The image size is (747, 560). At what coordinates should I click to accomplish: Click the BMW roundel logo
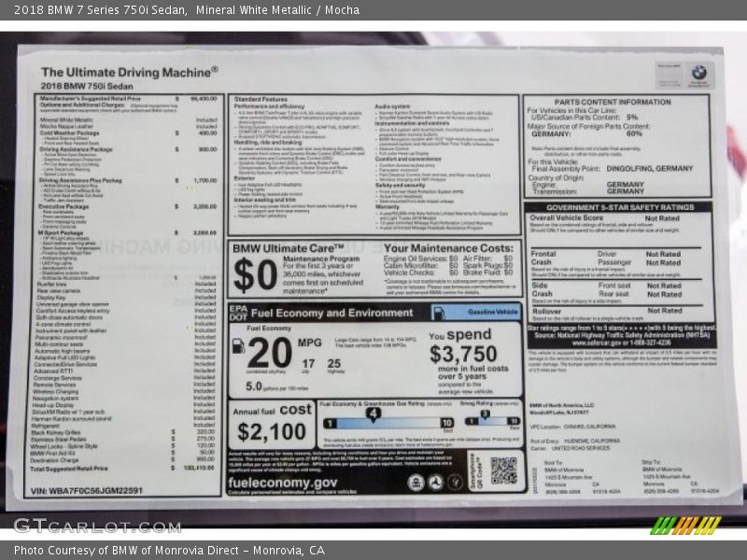pos(698,73)
